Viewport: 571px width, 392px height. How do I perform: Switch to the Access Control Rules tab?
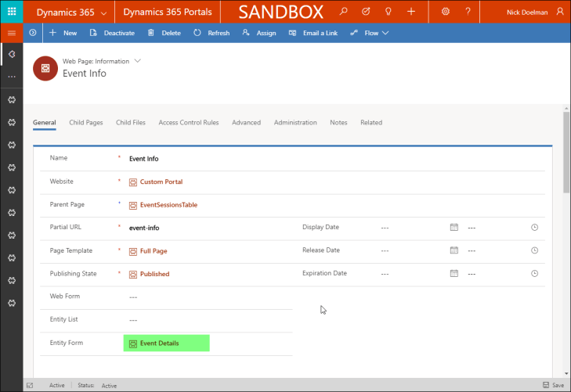coord(189,123)
